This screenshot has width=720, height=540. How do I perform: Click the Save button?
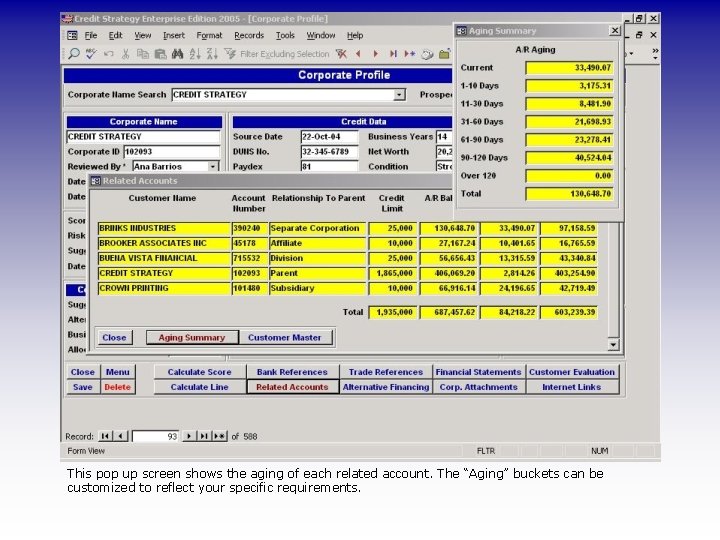click(83, 387)
